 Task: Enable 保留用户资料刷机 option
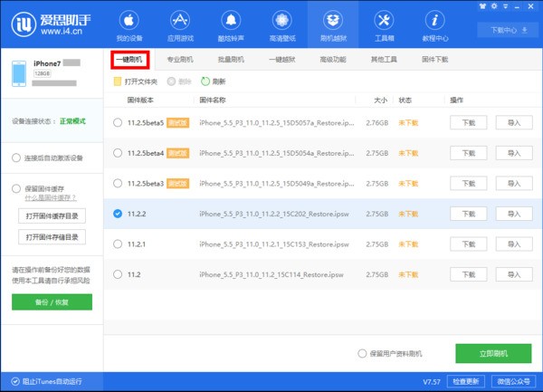363,353
